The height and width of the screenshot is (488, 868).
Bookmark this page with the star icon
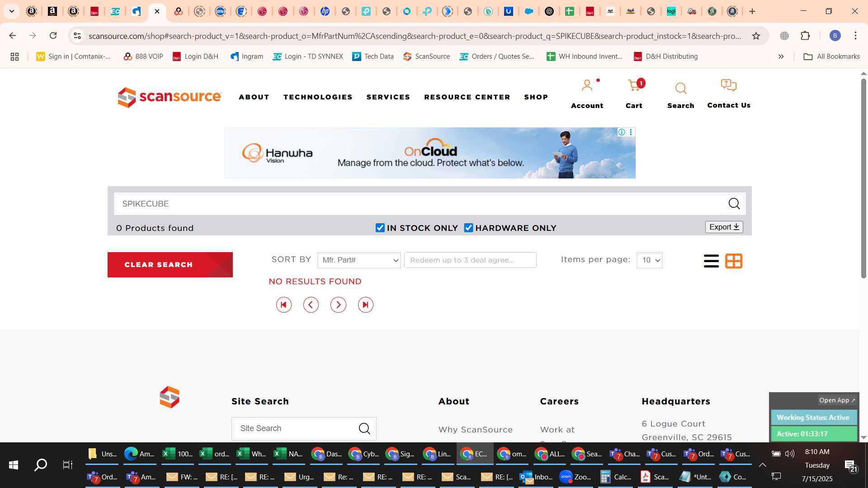[x=756, y=36]
